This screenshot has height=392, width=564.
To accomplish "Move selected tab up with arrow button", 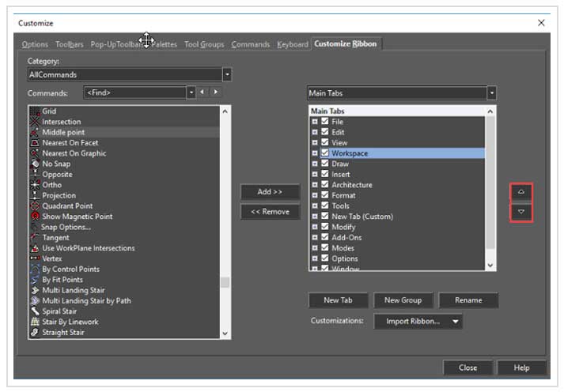I will [x=520, y=192].
